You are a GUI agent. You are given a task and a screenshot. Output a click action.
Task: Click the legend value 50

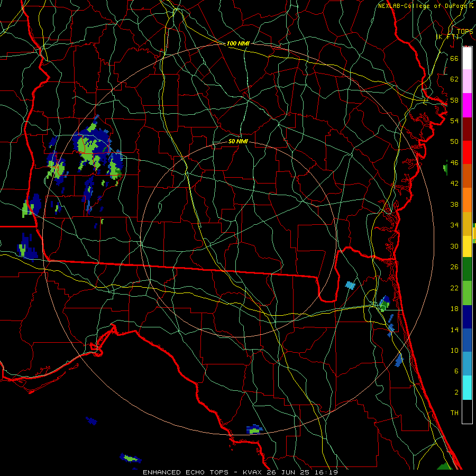click(454, 141)
